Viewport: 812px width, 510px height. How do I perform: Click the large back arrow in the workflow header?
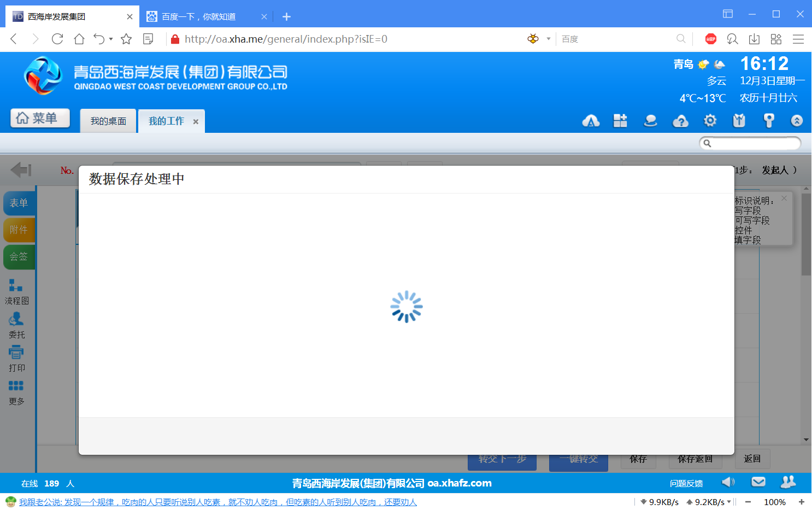pos(21,170)
